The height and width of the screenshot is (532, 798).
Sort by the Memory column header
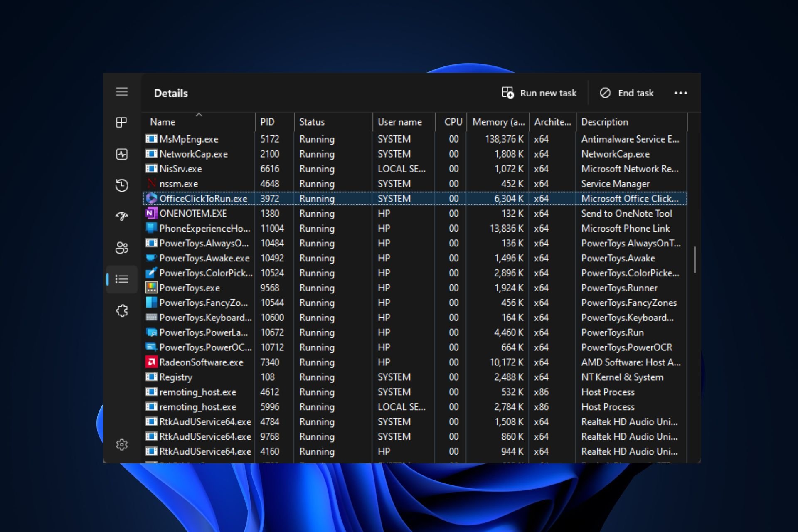499,122
